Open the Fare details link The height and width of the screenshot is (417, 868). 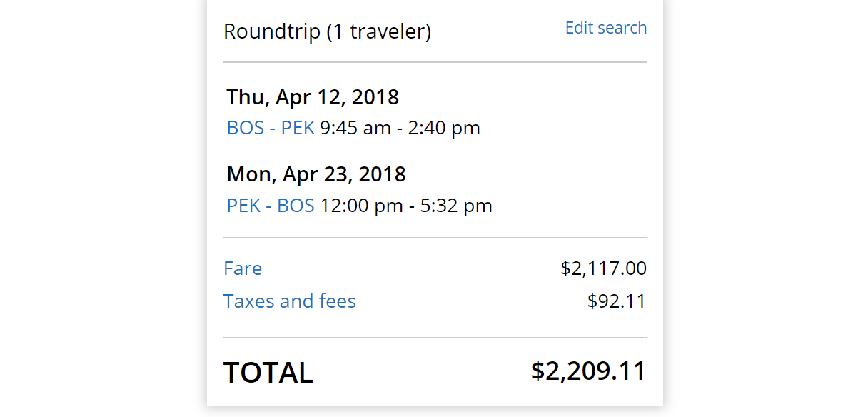[x=243, y=268]
